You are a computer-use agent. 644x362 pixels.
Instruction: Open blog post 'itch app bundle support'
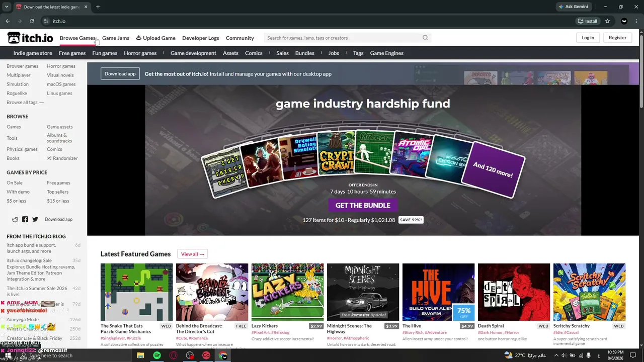point(31,248)
